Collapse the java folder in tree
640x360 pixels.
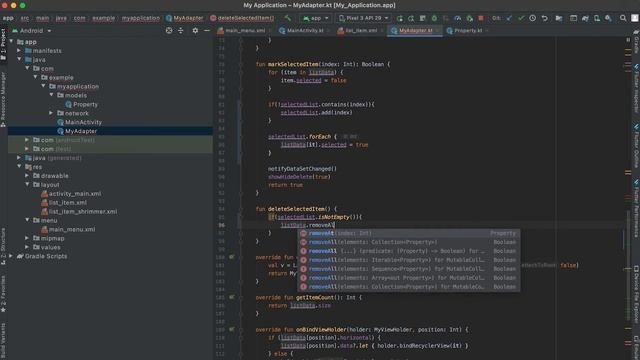(x=19, y=60)
